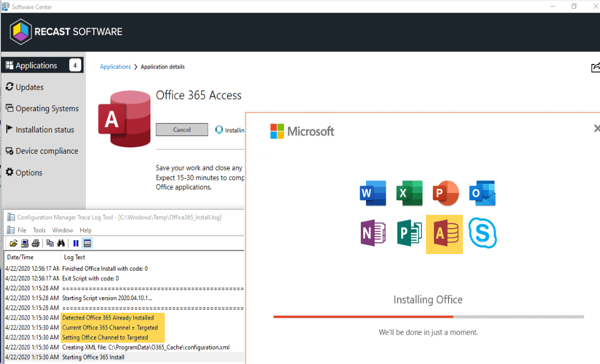Go back via the Applications breadcrumb link
Image resolution: width=600 pixels, height=364 pixels.
pyautogui.click(x=115, y=67)
